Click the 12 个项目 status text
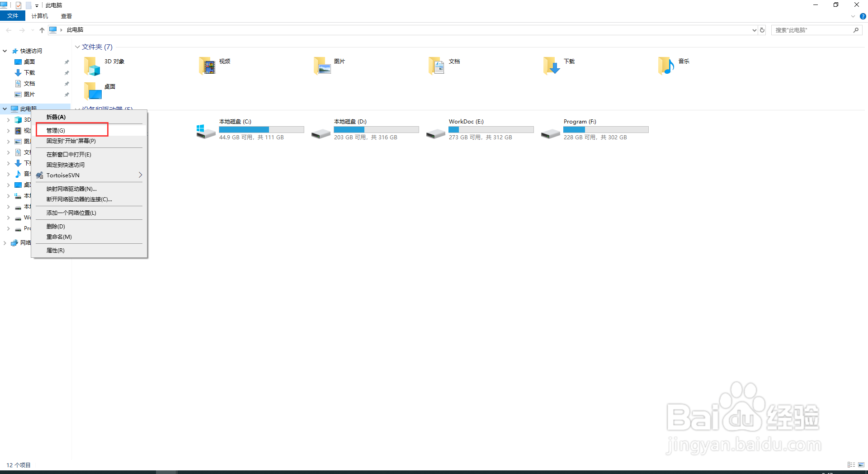 point(19,465)
